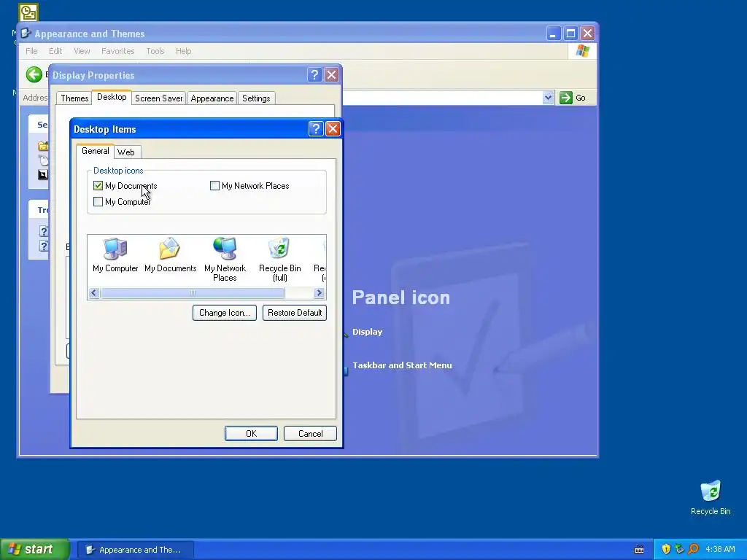
Task: Click the desktop icon at top-left corner
Action: point(28,12)
